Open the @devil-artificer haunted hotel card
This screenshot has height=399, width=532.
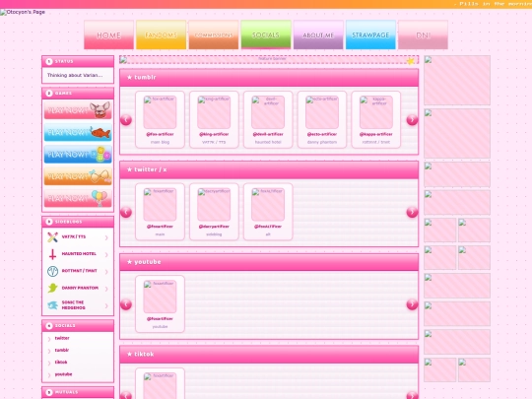pos(268,119)
